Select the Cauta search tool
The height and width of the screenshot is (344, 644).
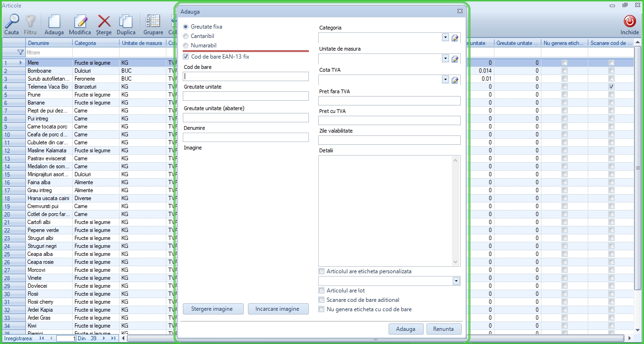pyautogui.click(x=12, y=23)
